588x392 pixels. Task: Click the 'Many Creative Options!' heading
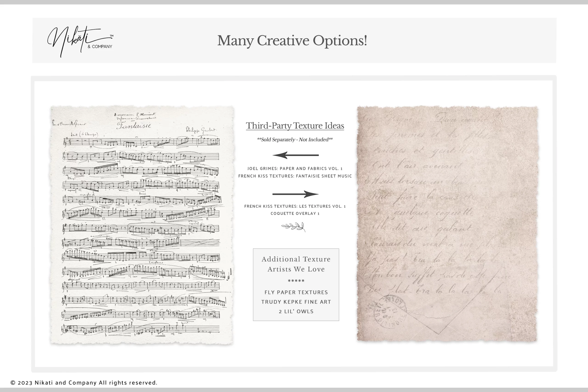(292, 40)
